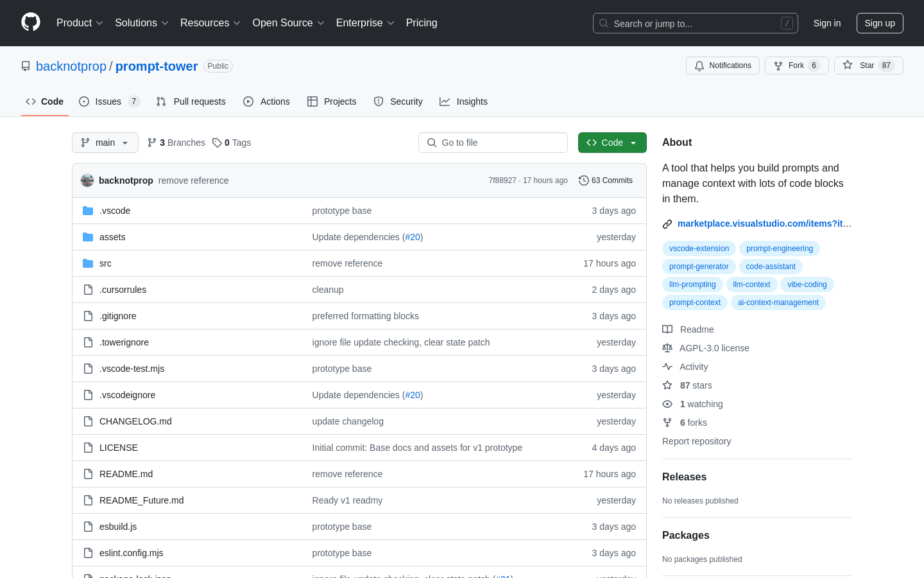Click the Activity pulse icon
Screen dimensions: 924x578
coord(667,367)
